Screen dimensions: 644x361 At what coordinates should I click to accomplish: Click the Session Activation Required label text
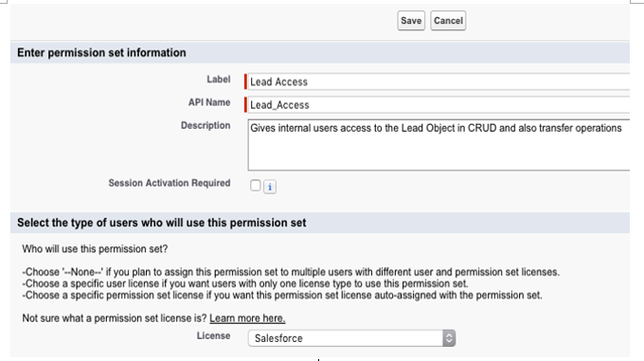pyautogui.click(x=170, y=183)
